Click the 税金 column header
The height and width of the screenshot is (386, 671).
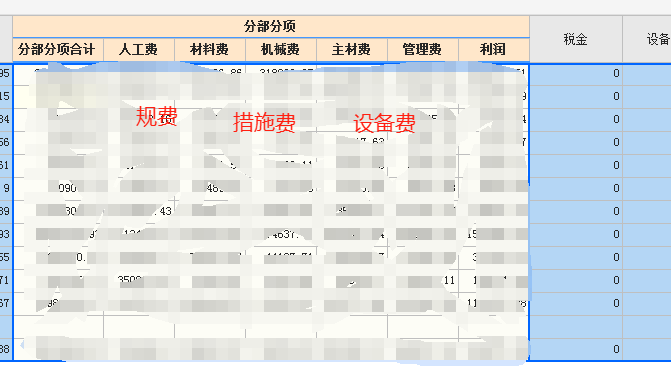pyautogui.click(x=576, y=39)
